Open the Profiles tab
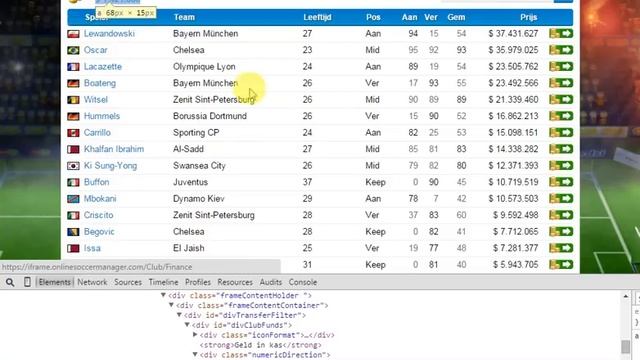 [x=198, y=282]
